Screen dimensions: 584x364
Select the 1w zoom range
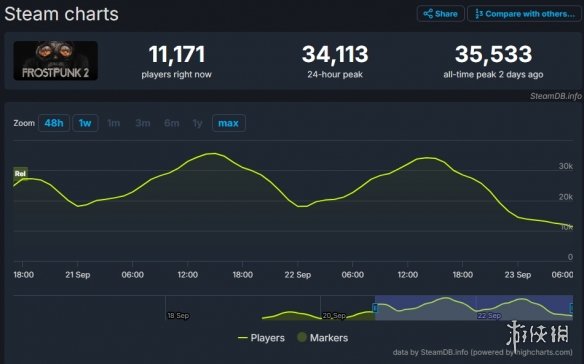85,123
